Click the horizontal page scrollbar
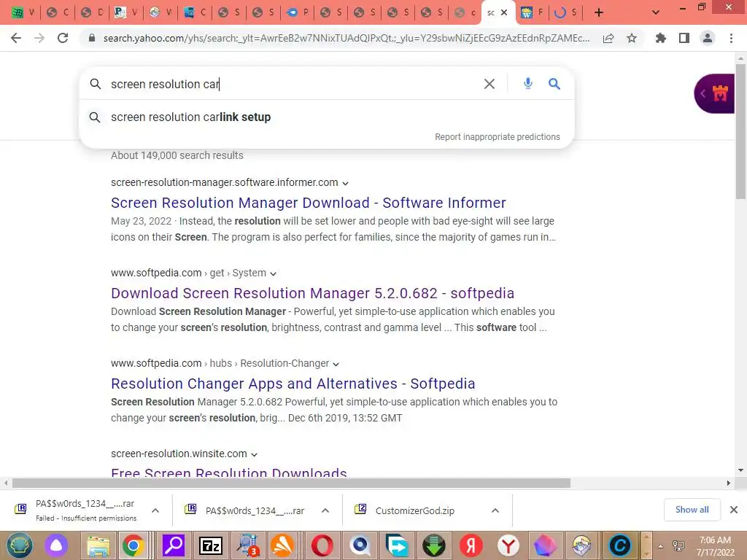Screen dimensions: 747x560 click(x=291, y=483)
